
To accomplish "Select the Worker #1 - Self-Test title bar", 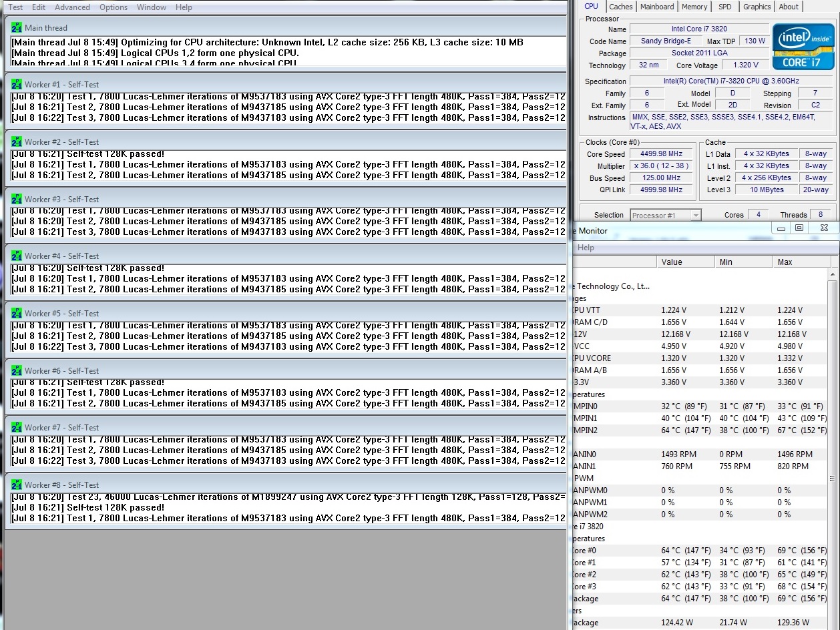I will (286, 85).
